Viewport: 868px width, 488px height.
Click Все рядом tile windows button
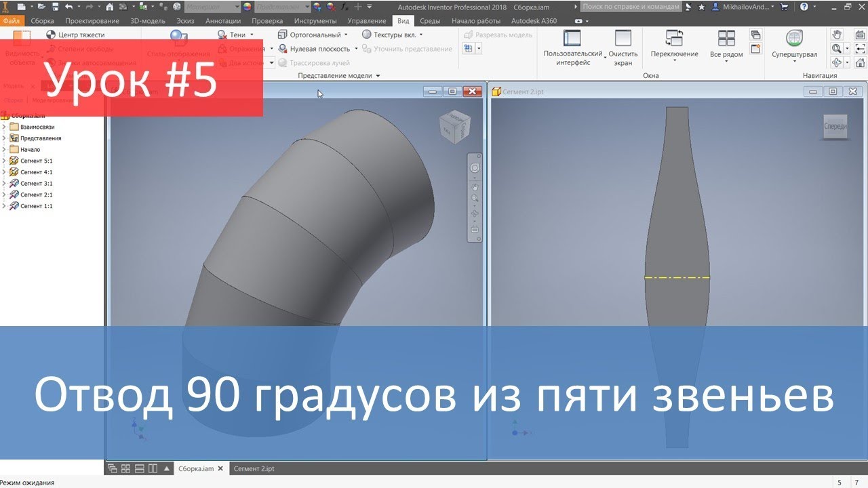pos(726,45)
